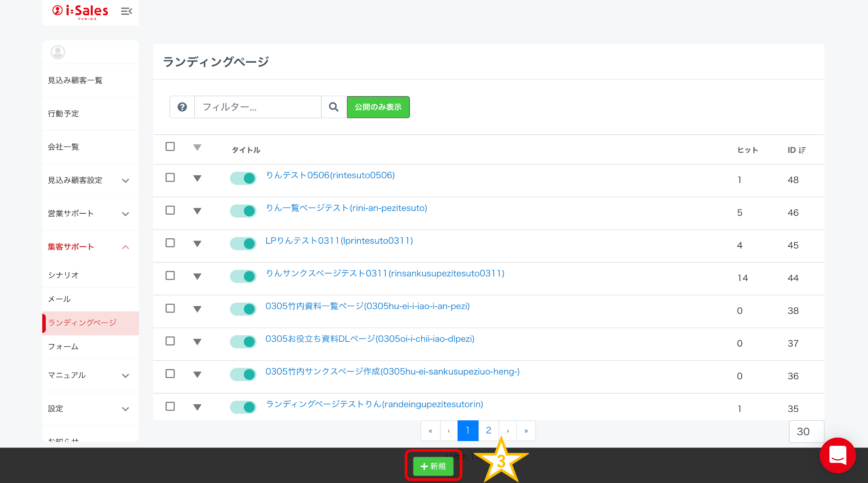Click the green 新規 button
Screen dimensions: 868x483
coord(433,466)
